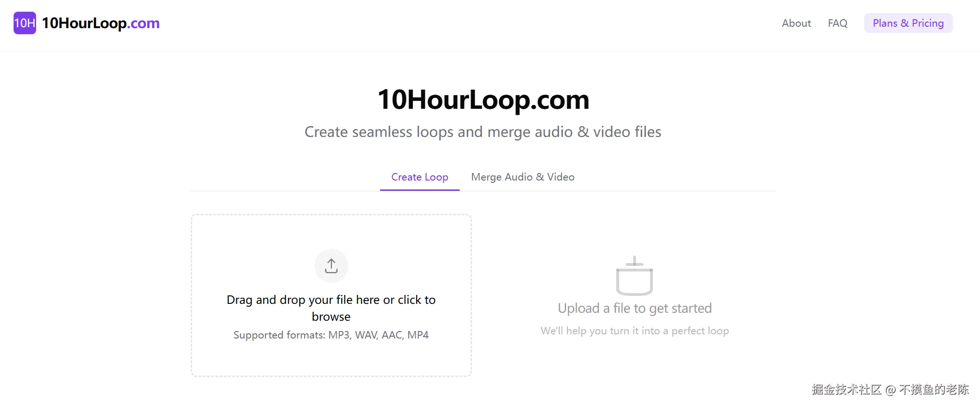Click the purple 10H logo icon
The image size is (980, 407).
(25, 23)
